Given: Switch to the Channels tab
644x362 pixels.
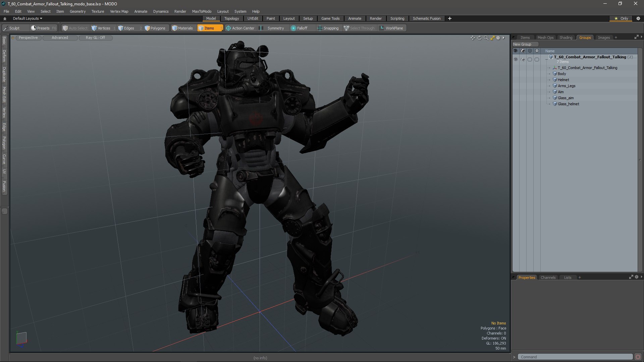Looking at the screenshot, I should [x=548, y=278].
